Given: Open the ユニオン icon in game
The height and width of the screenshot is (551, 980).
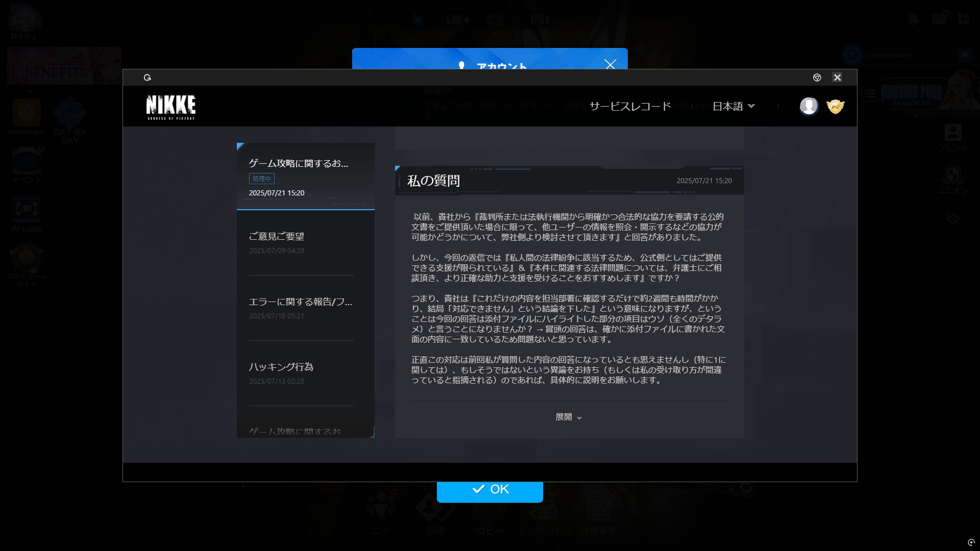Looking at the screenshot, I should click(x=953, y=180).
